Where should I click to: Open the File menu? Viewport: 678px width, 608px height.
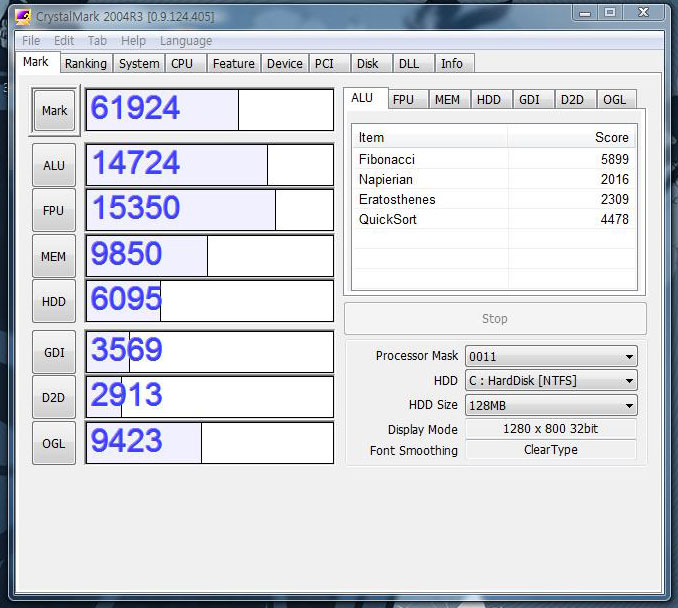31,41
